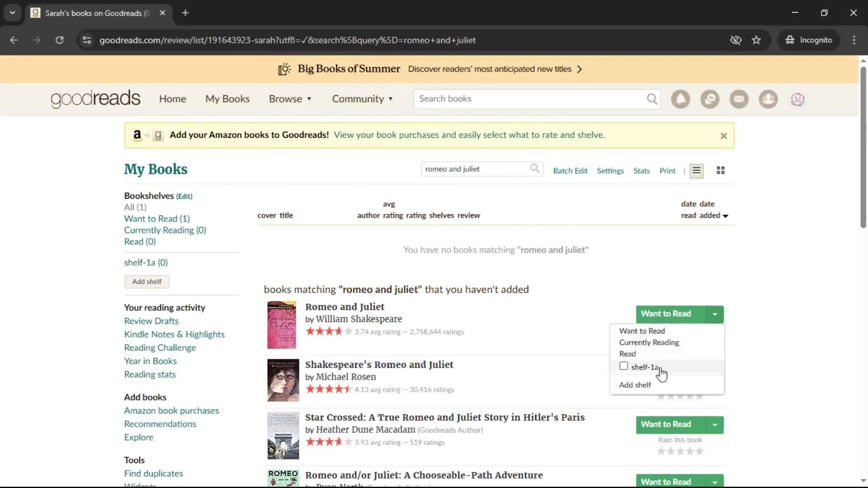Open the Chrome three-dot menu
The height and width of the screenshot is (488, 868).
point(854,40)
